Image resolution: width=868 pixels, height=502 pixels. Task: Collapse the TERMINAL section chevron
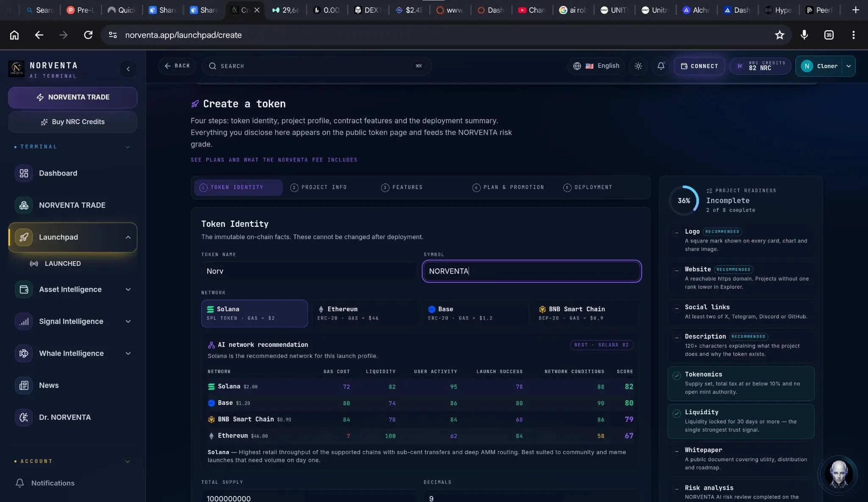(128, 147)
